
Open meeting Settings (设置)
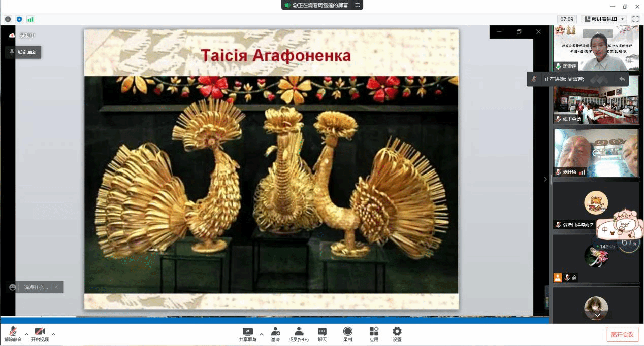[397, 333]
